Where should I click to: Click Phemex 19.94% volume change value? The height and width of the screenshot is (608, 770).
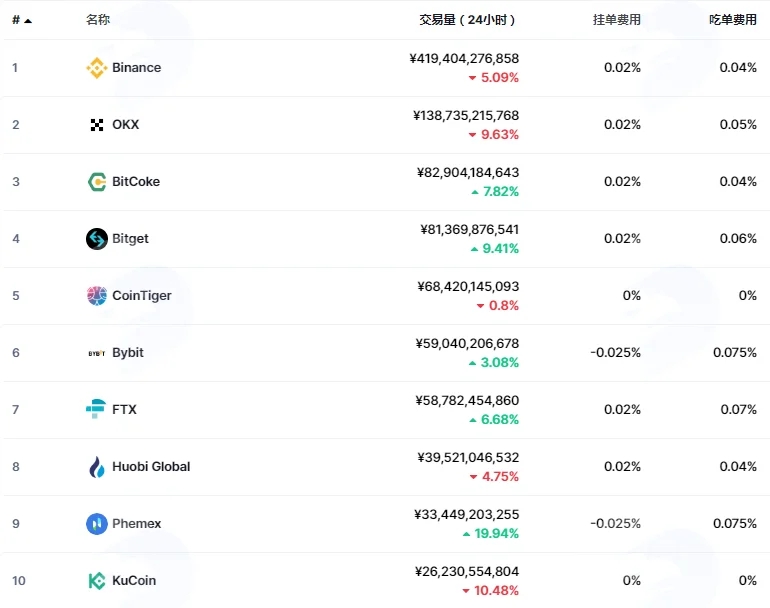496,533
